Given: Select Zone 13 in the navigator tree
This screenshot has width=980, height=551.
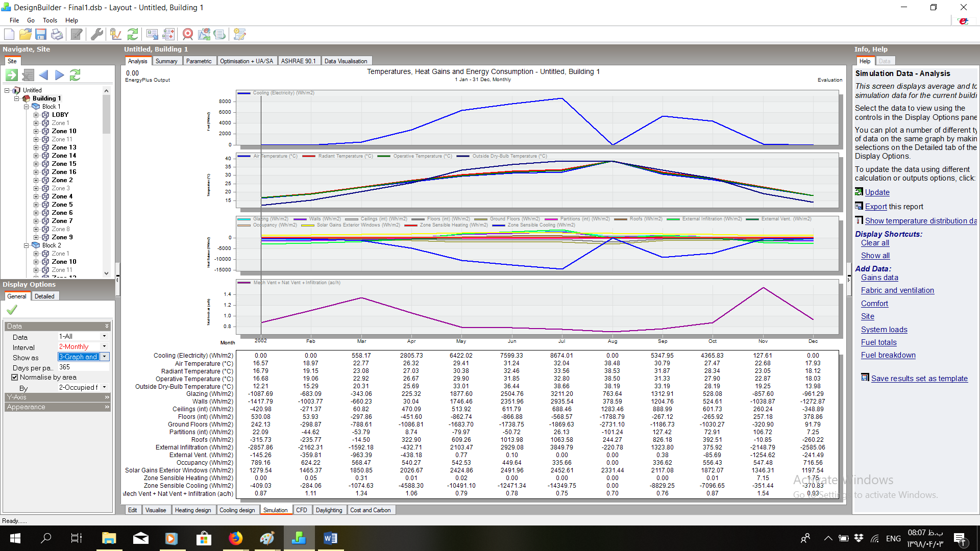Looking at the screenshot, I should click(x=64, y=147).
